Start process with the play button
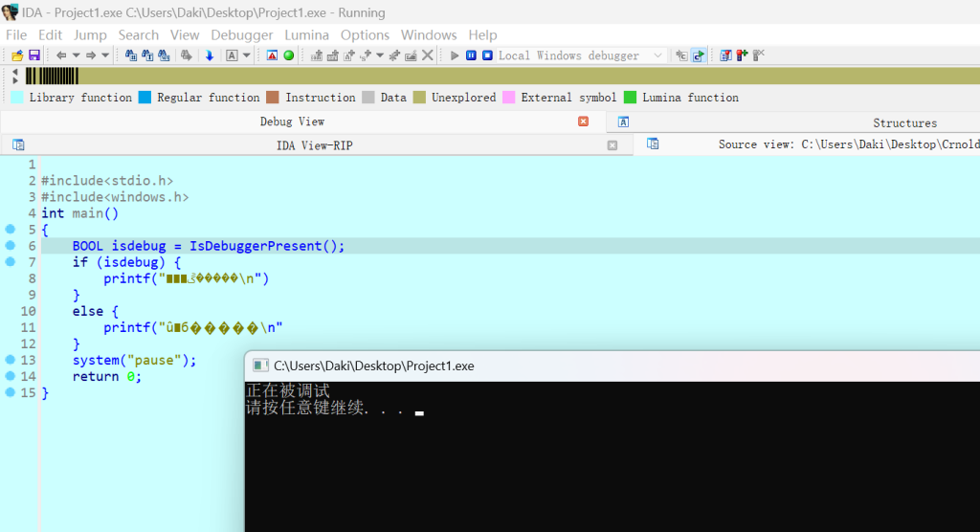Screen dimensions: 980x532 (455, 55)
